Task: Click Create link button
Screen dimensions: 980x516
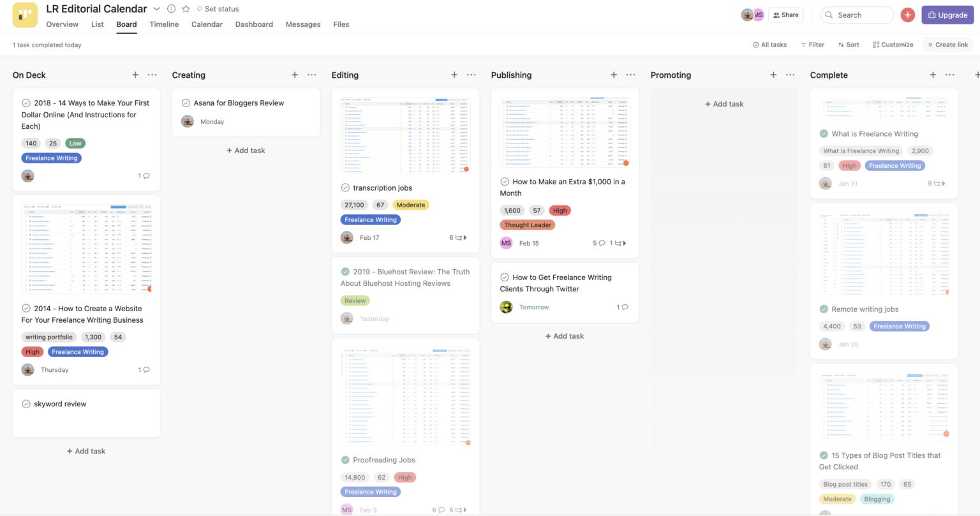Action: click(x=947, y=45)
